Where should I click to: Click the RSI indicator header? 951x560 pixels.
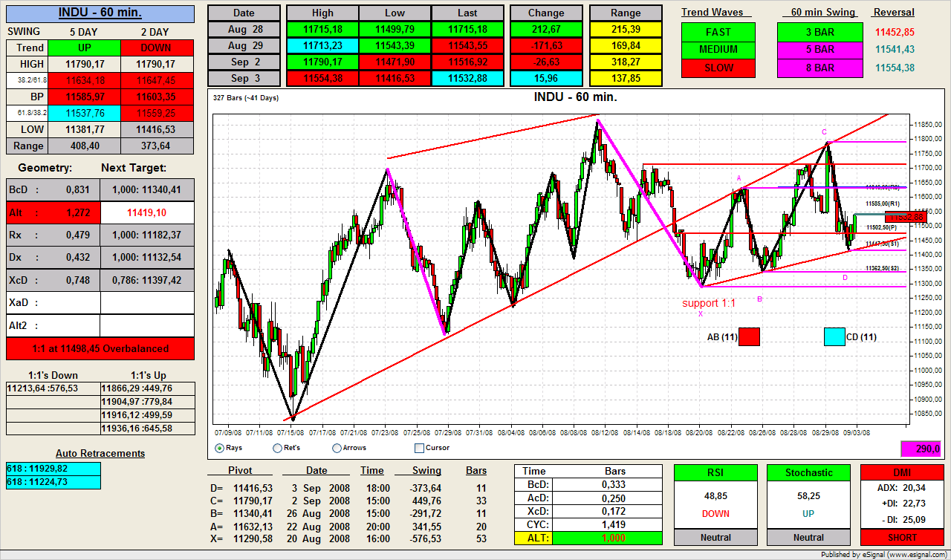coord(715,472)
